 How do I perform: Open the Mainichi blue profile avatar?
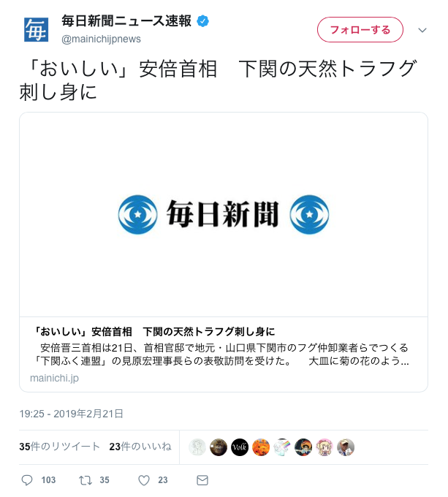(x=36, y=30)
